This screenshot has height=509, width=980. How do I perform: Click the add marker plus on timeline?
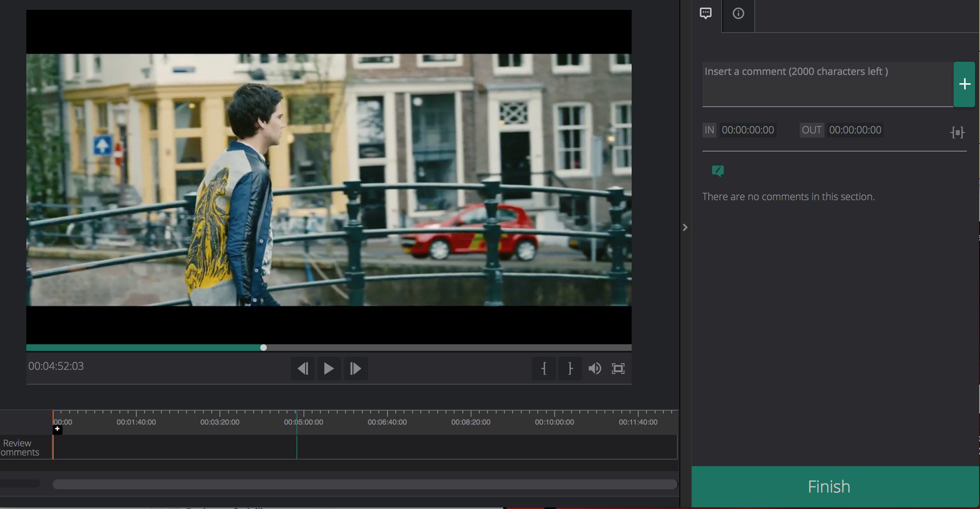57,429
